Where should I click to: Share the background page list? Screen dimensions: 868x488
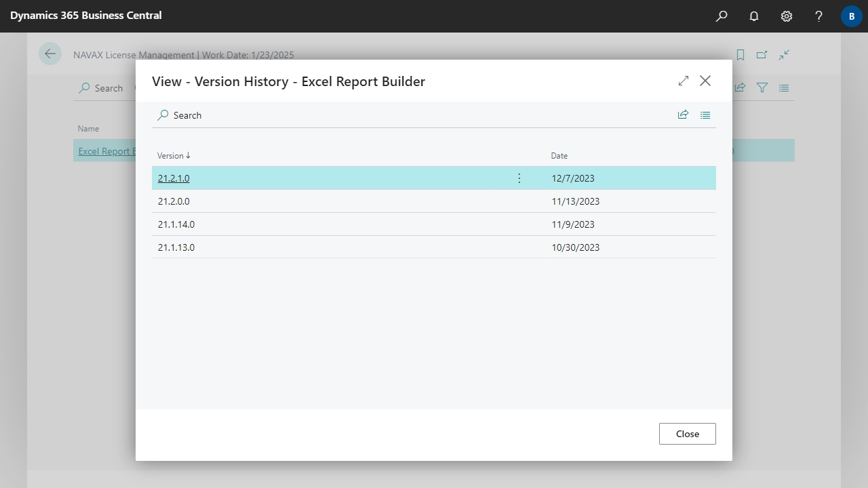(x=741, y=87)
